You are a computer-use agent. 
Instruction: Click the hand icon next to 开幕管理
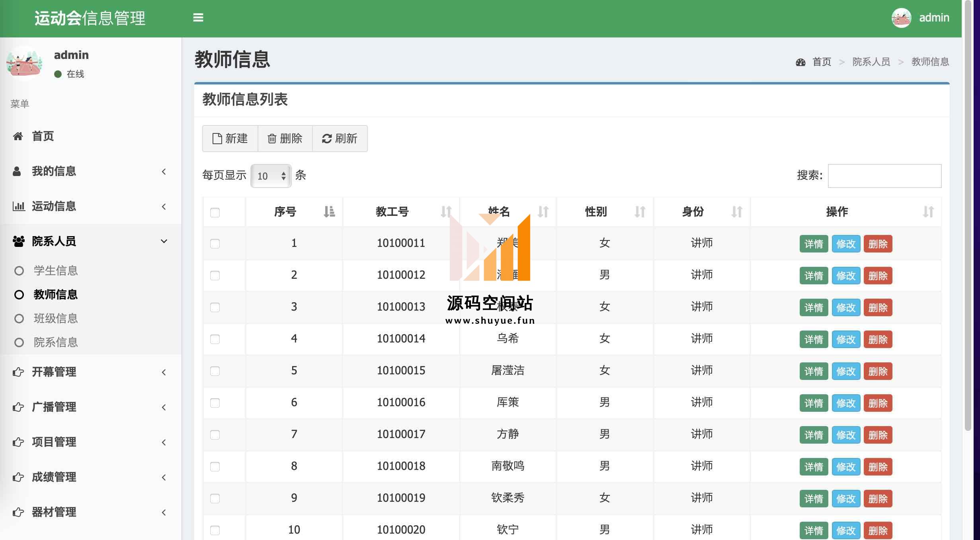[18, 372]
